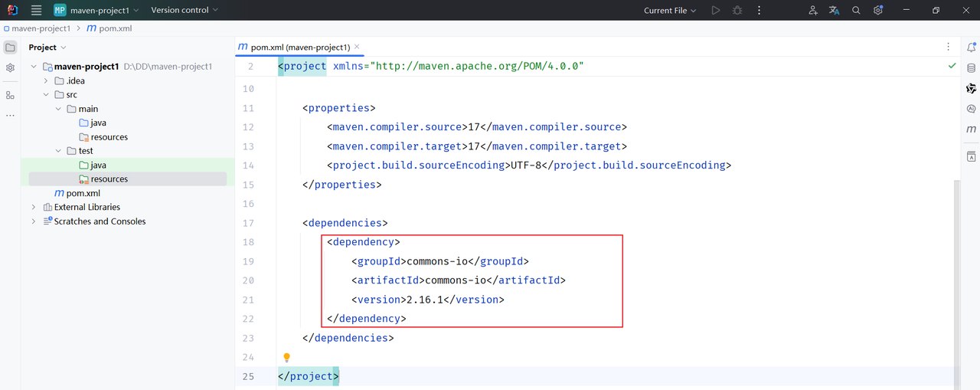The width and height of the screenshot is (980, 390).
Task: Open the Structure tool window icon
Action: pos(10,95)
